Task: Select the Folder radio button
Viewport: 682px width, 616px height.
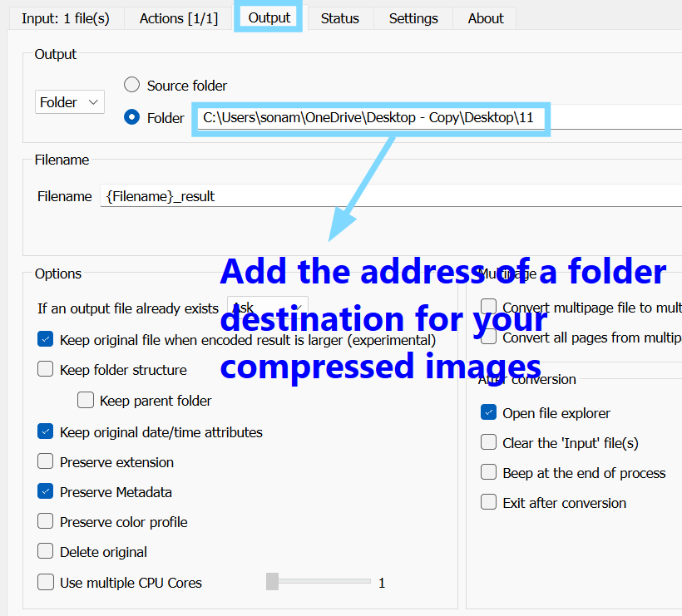Action: (131, 117)
